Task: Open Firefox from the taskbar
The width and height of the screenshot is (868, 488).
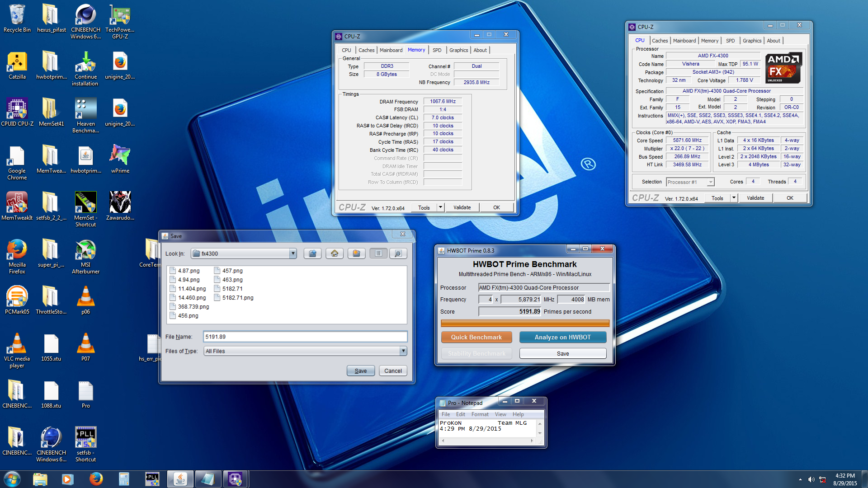Action: [x=96, y=479]
